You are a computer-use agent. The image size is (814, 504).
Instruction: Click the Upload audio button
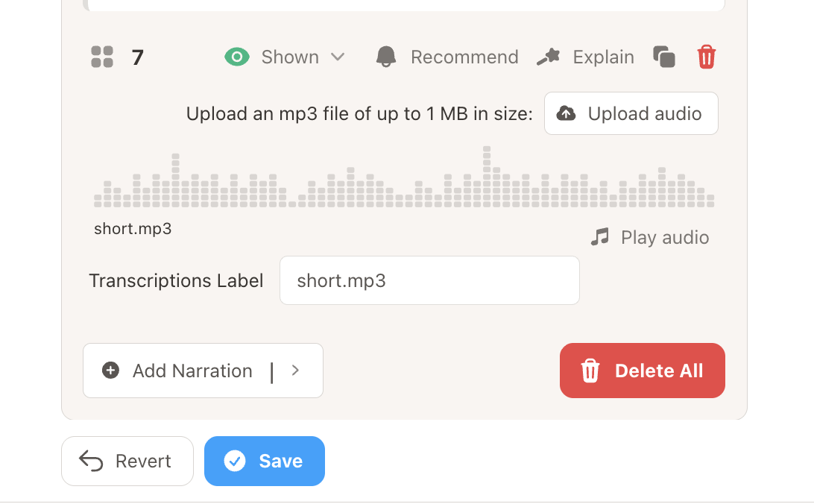coord(631,113)
